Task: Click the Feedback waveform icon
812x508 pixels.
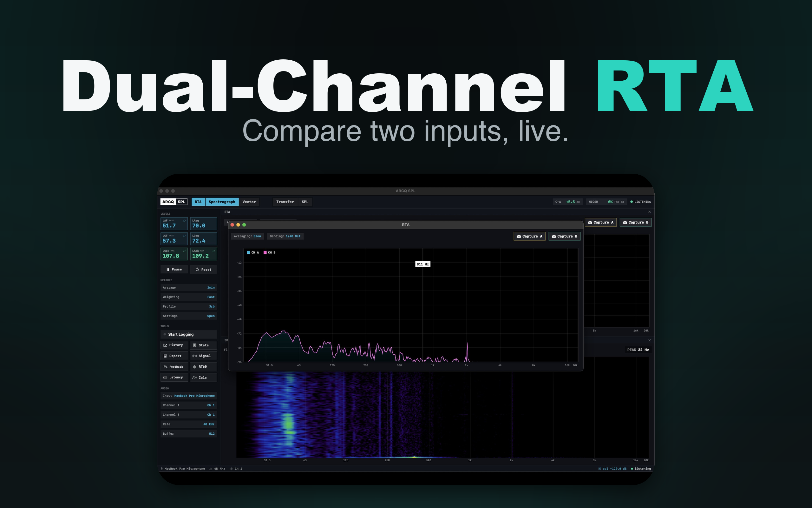Action: point(166,366)
